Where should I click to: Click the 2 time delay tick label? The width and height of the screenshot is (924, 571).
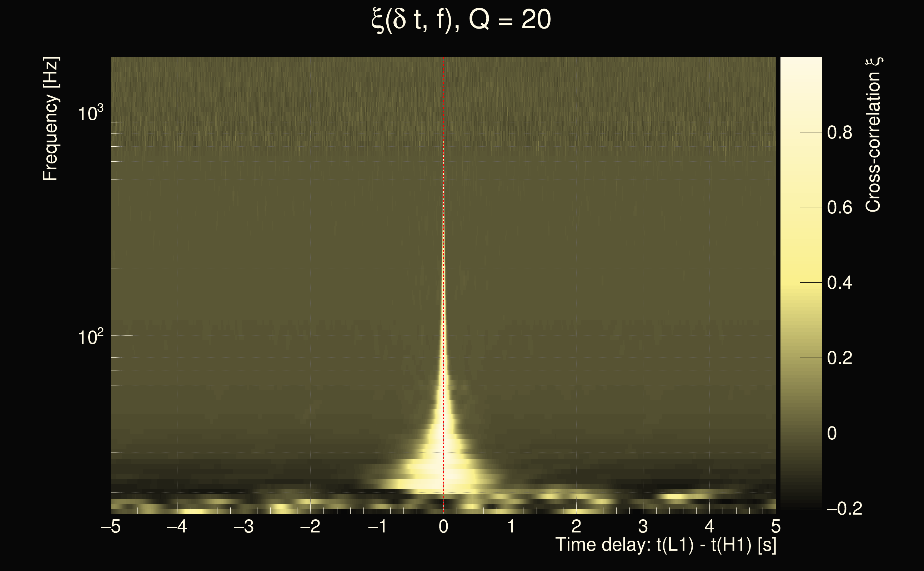(x=576, y=526)
